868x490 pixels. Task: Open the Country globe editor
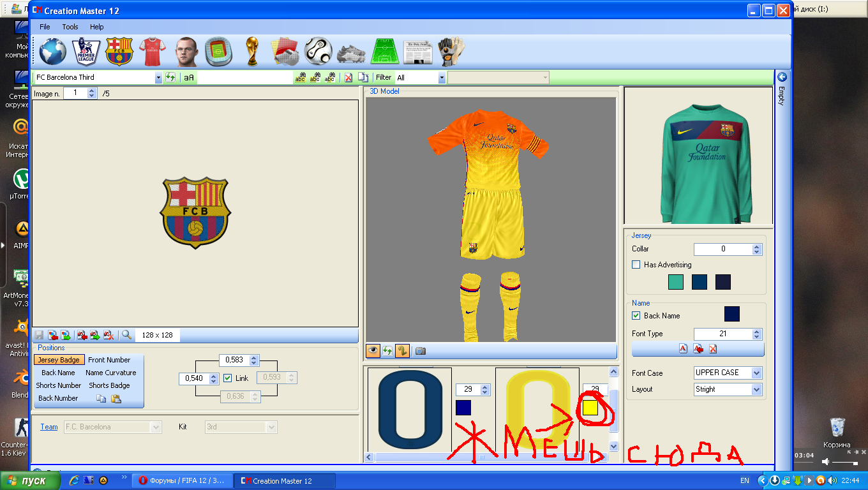pos(52,51)
